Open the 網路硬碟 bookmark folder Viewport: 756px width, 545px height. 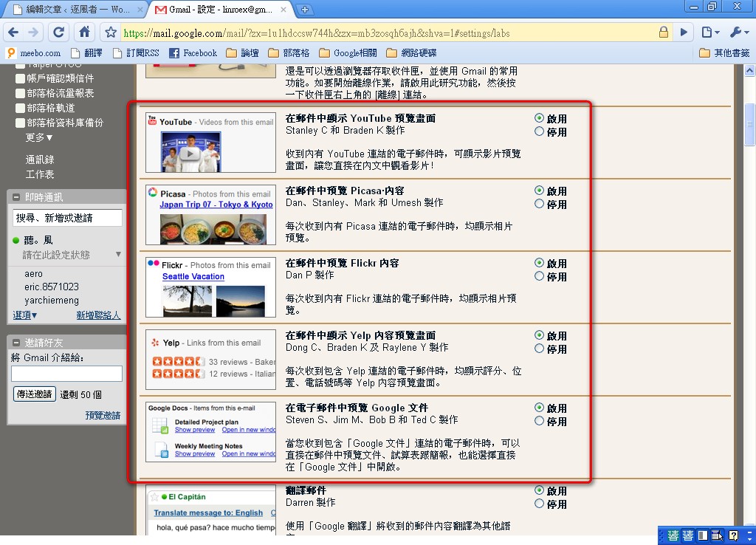412,53
